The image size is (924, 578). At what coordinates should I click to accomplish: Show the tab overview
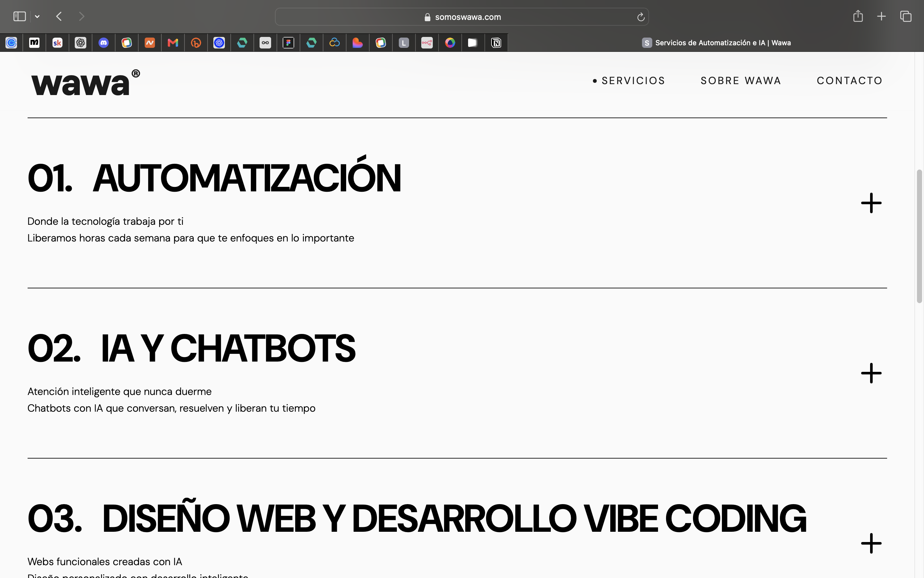point(906,16)
